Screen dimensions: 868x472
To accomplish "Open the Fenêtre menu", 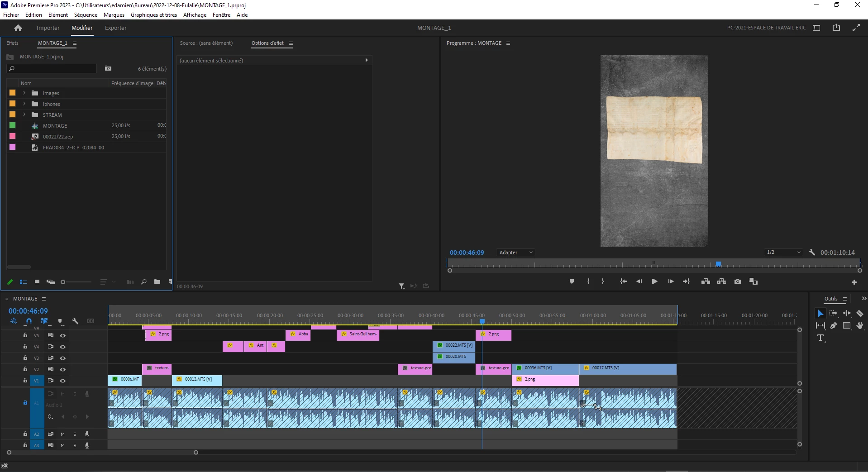I will click(221, 15).
